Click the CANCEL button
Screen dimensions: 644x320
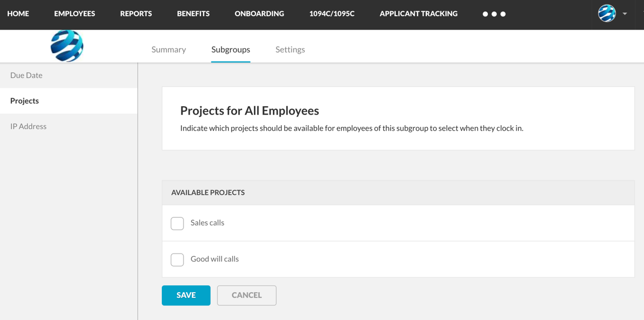click(247, 295)
